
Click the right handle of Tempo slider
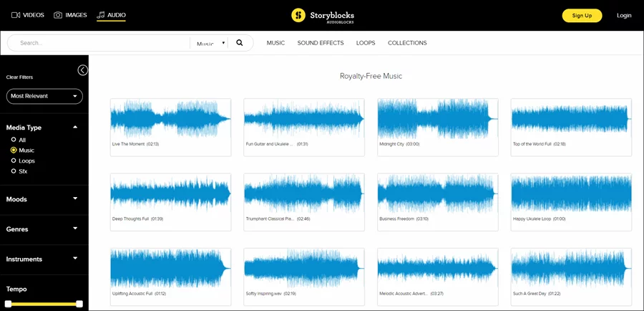click(x=79, y=304)
